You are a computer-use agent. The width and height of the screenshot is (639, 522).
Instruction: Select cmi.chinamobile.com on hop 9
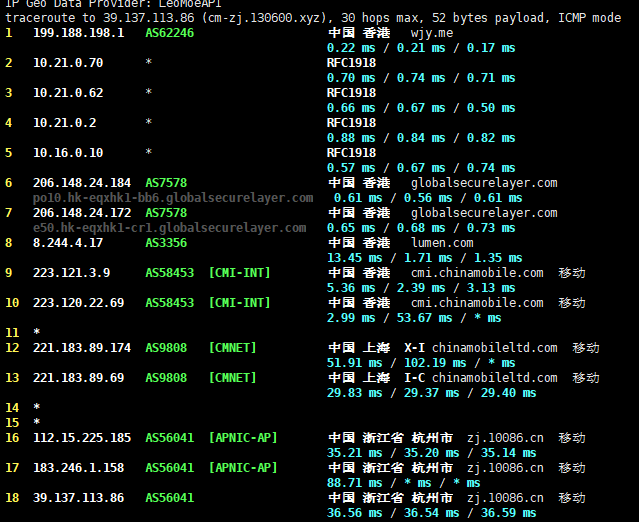tap(477, 273)
